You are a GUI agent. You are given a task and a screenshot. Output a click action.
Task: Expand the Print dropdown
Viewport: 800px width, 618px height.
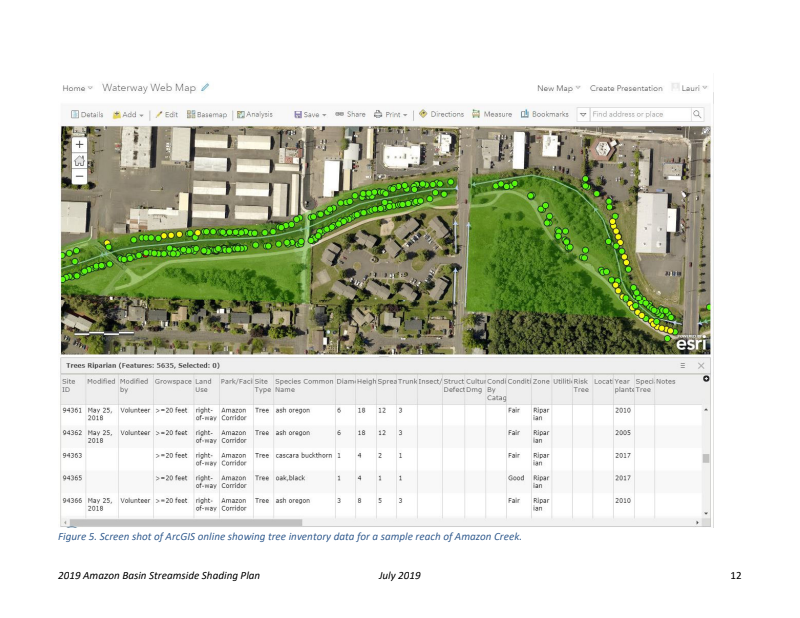pyautogui.click(x=391, y=114)
